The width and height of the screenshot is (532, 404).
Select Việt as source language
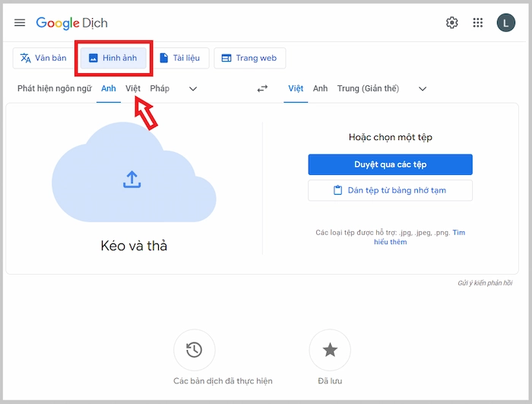(x=133, y=89)
